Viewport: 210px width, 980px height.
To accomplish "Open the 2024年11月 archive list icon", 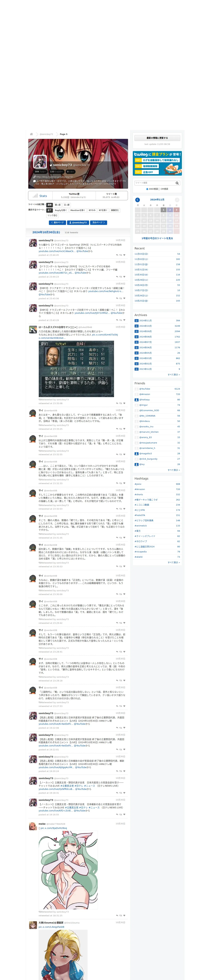I will [x=136, y=321].
